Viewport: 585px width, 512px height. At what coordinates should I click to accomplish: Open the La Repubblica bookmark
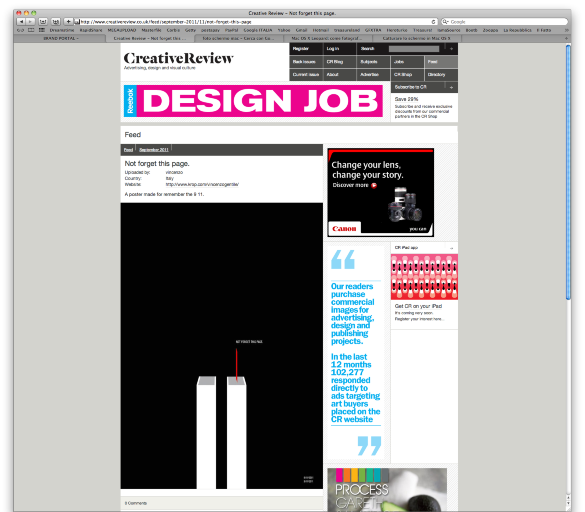click(x=517, y=30)
